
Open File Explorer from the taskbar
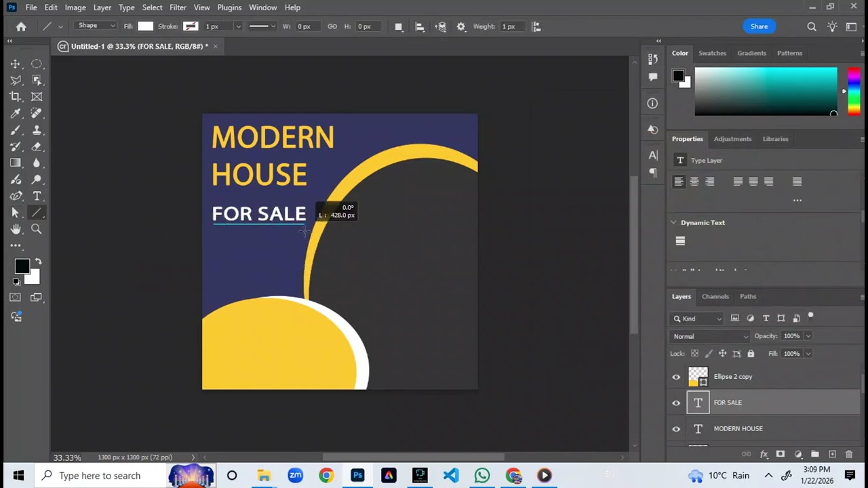coord(264,475)
